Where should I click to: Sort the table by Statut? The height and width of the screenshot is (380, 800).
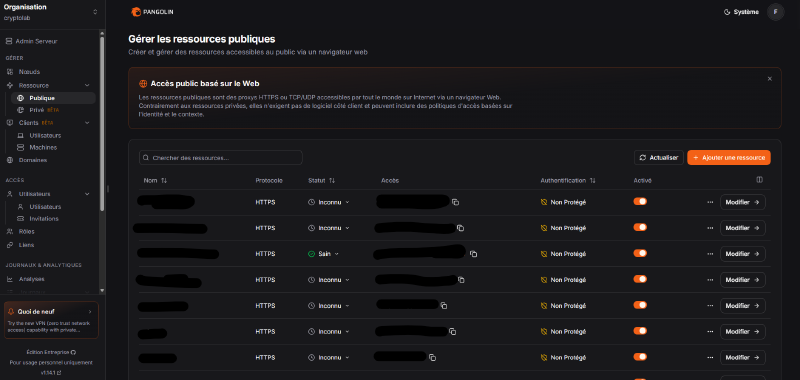click(x=321, y=181)
